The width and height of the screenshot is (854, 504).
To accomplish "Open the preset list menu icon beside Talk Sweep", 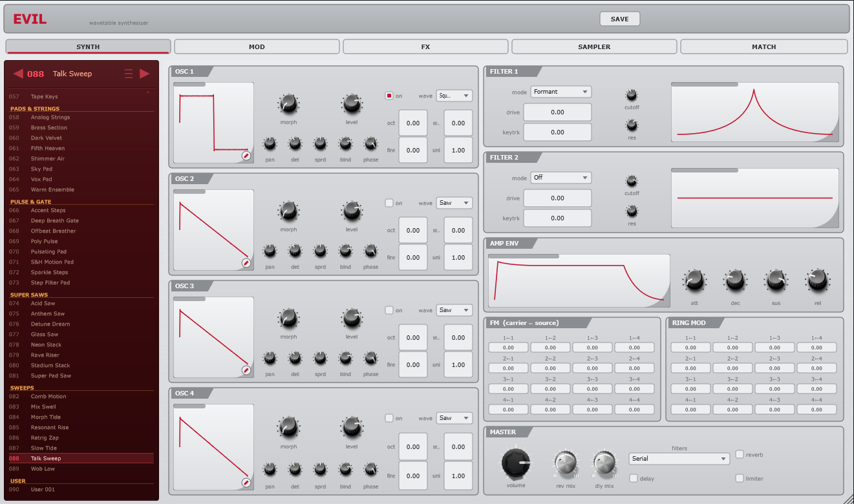I will (129, 74).
